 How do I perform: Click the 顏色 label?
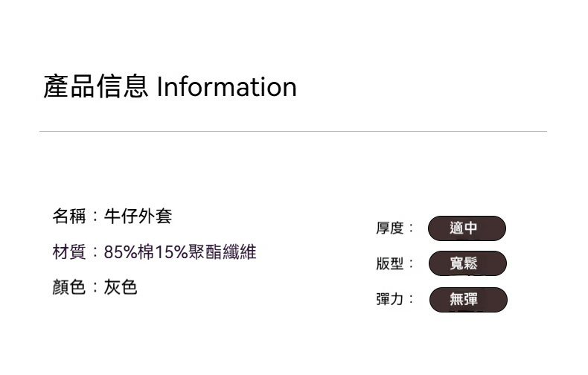point(69,287)
